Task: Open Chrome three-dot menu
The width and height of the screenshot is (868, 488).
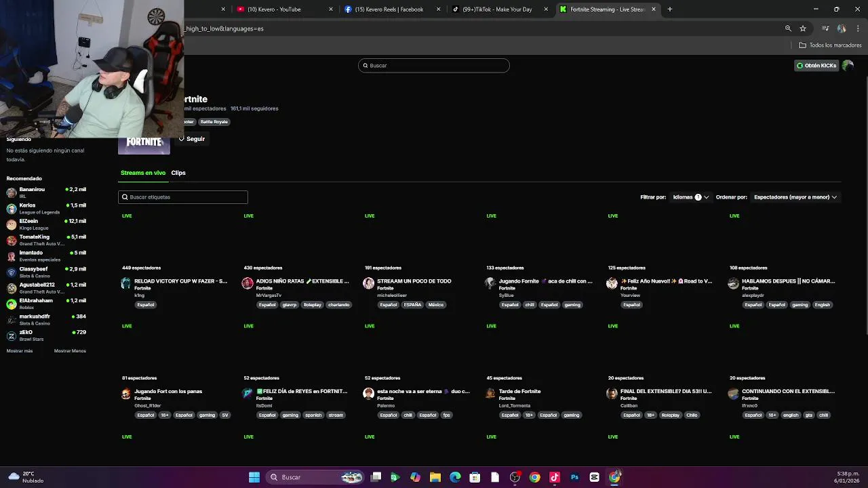Action: click(x=859, y=28)
